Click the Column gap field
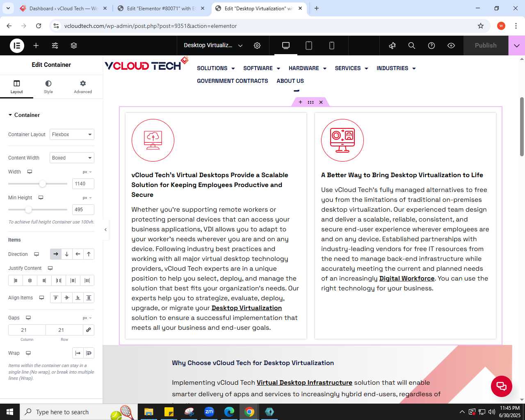Image resolution: width=525 pixels, height=420 pixels. tap(27, 330)
